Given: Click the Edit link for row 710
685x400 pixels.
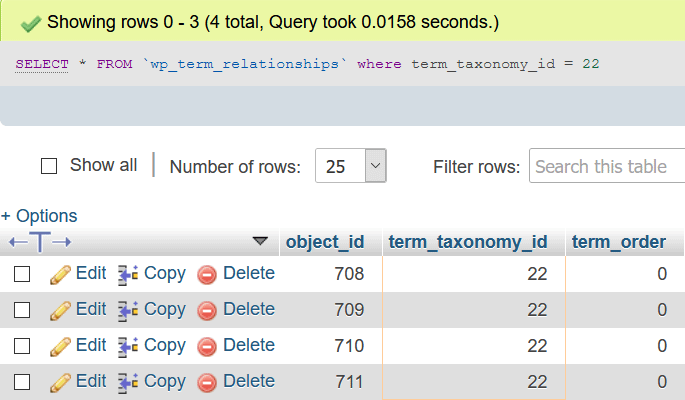Looking at the screenshot, I should tap(90, 345).
